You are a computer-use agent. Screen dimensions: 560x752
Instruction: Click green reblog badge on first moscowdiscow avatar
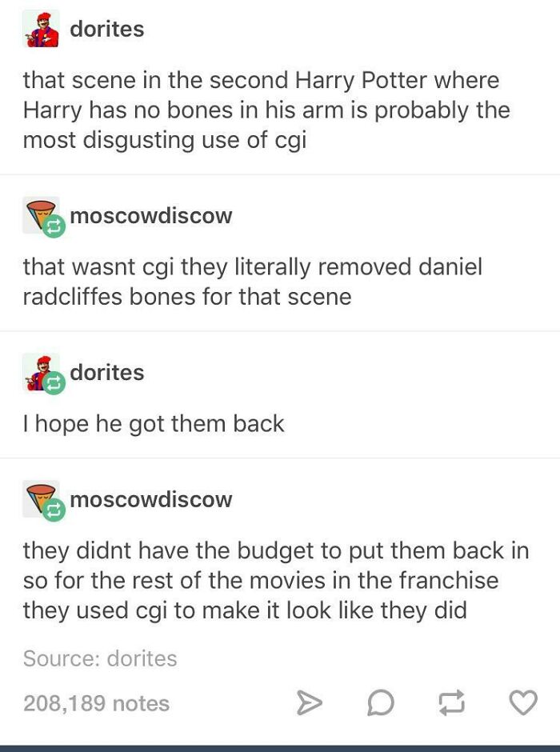click(x=54, y=226)
